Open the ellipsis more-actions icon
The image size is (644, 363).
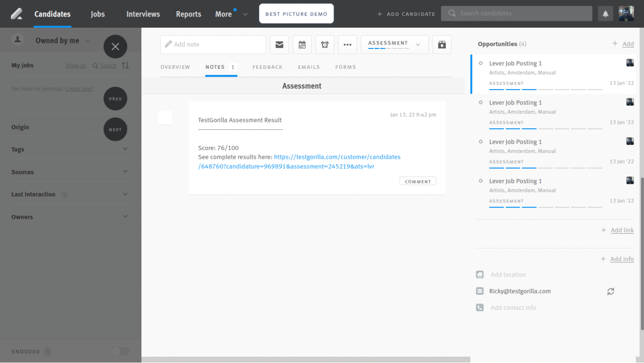(347, 44)
